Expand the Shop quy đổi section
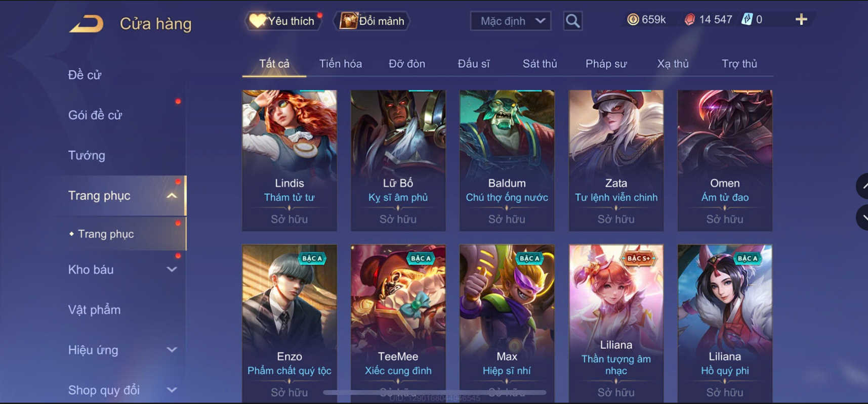The image size is (868, 404). 172,390
